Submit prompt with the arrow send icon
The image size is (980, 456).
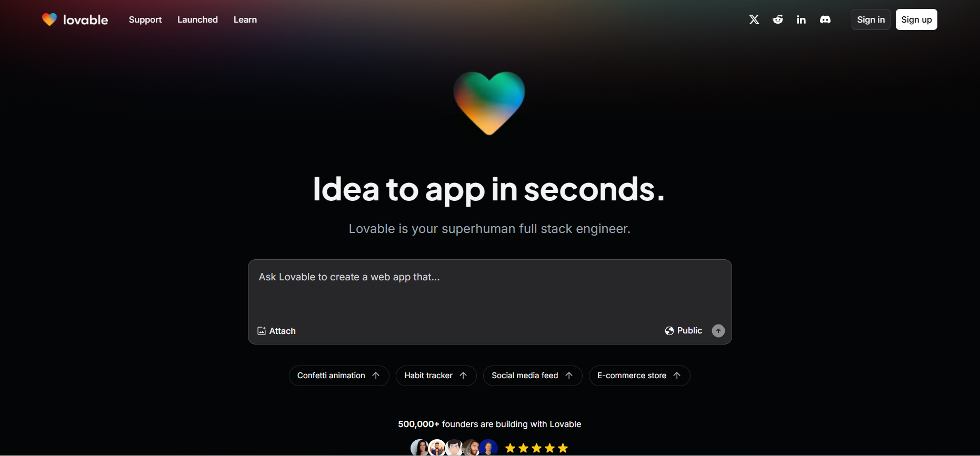(x=718, y=331)
